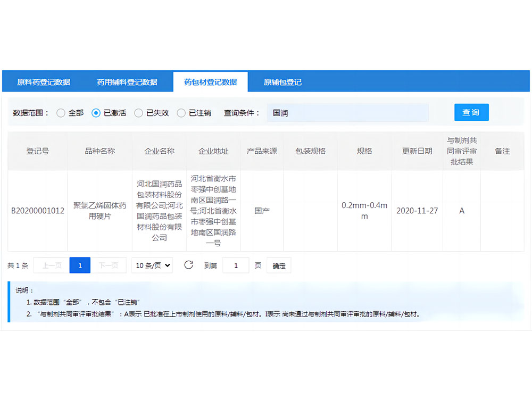The width and height of the screenshot is (532, 399).
Task: Click the 确定 confirm button
Action: (x=278, y=265)
